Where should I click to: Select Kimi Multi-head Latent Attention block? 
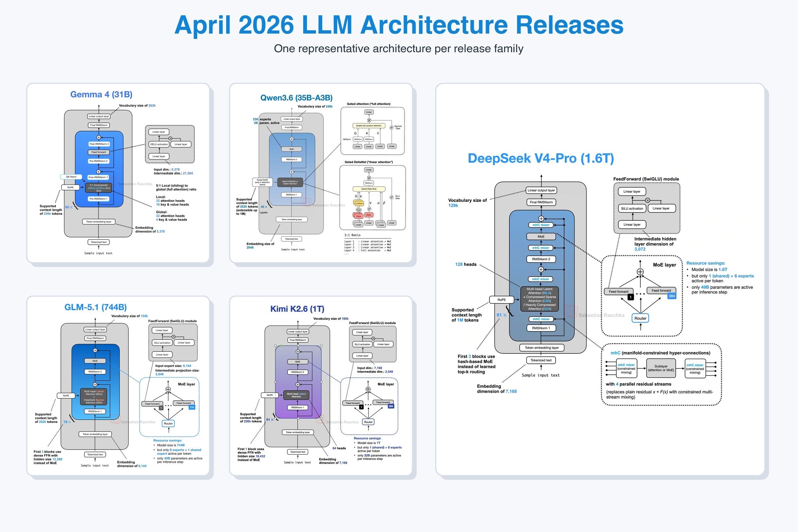tap(296, 395)
